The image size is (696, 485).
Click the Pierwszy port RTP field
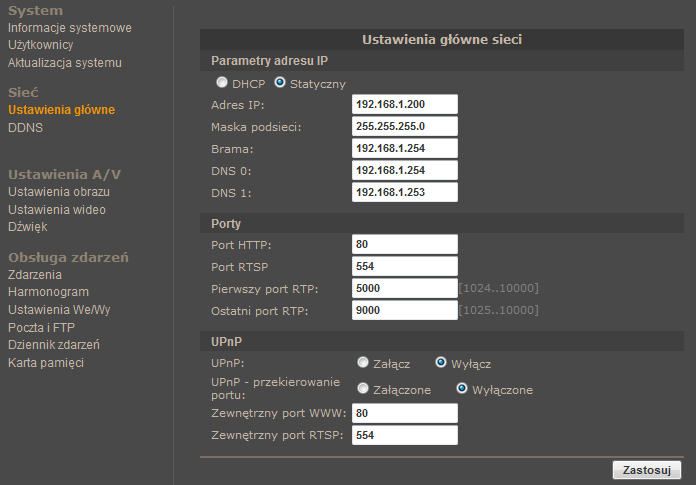click(405, 288)
